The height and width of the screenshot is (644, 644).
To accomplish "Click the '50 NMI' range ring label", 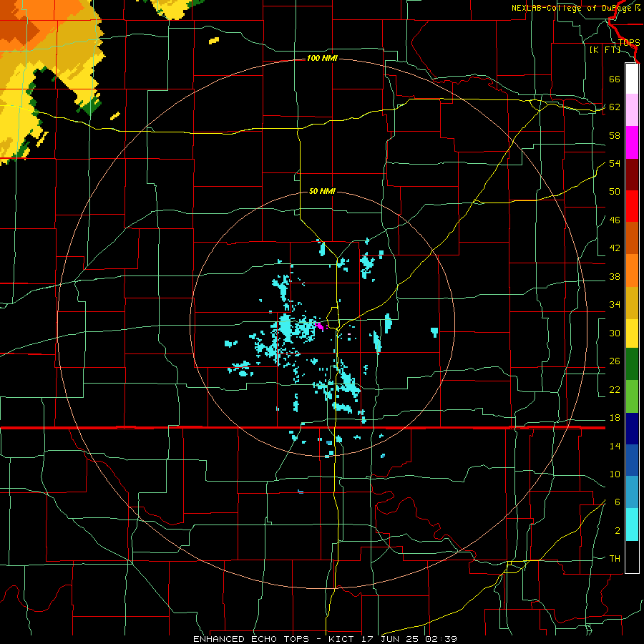I will pos(322,191).
